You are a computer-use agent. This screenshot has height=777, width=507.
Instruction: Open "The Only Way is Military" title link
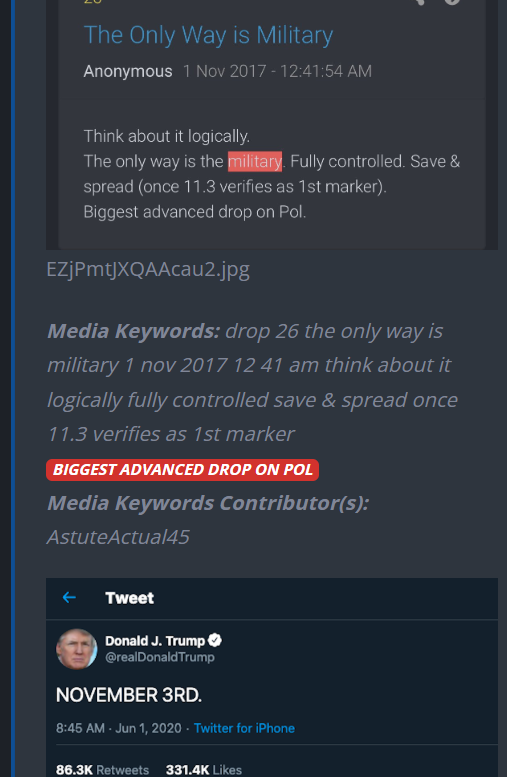tap(208, 36)
